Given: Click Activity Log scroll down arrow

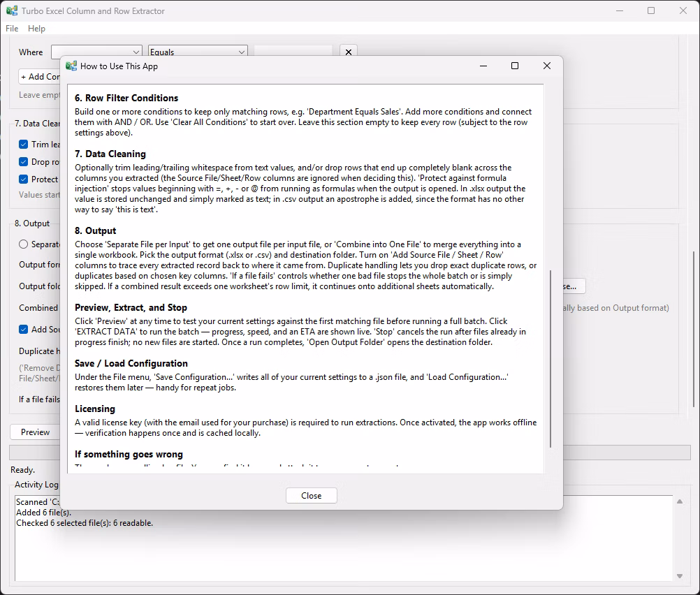Looking at the screenshot, I should click(x=680, y=576).
